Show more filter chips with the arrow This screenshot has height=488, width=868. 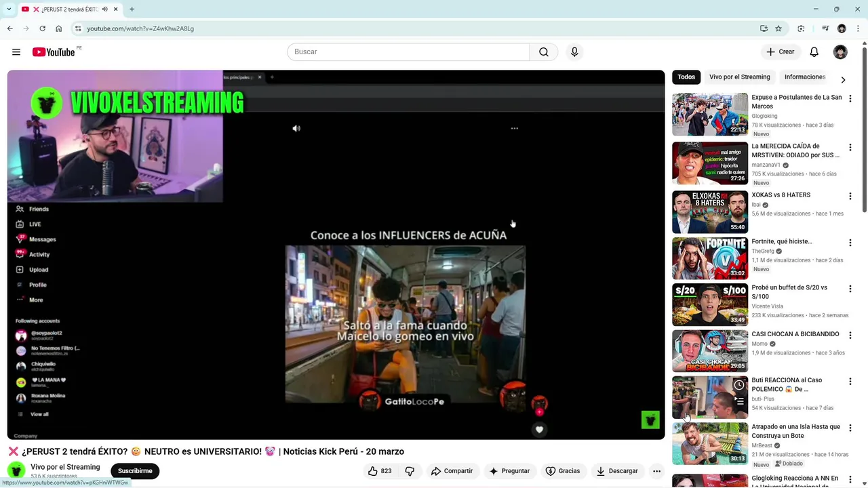[843, 79]
